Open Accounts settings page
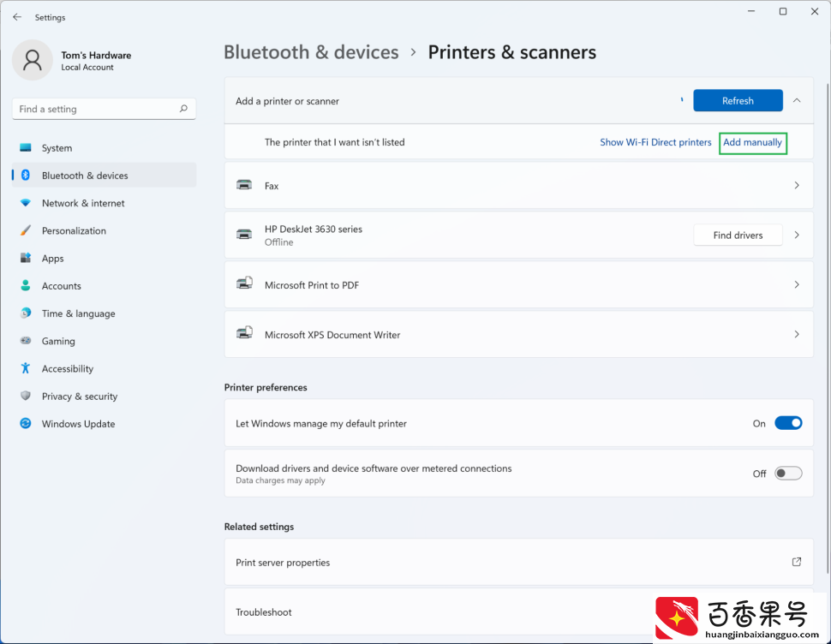This screenshot has width=831, height=644. 105,285
